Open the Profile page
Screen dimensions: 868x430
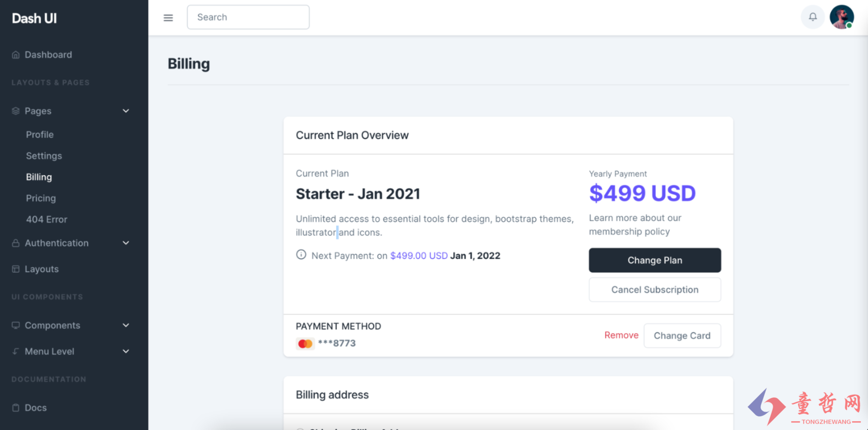pyautogui.click(x=40, y=135)
